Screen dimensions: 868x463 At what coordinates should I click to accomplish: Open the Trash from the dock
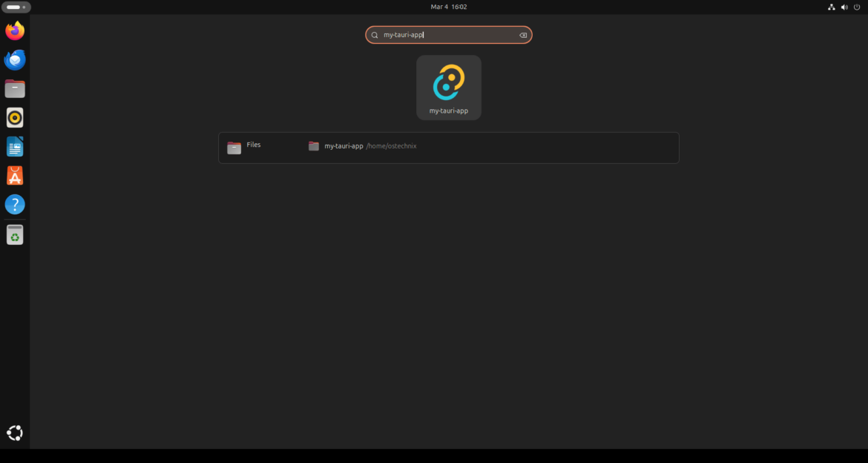14,234
